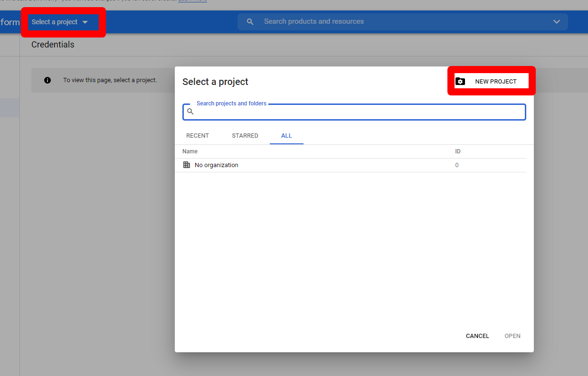The image size is (588, 376).
Task: Click the OPEN button
Action: [x=512, y=336]
